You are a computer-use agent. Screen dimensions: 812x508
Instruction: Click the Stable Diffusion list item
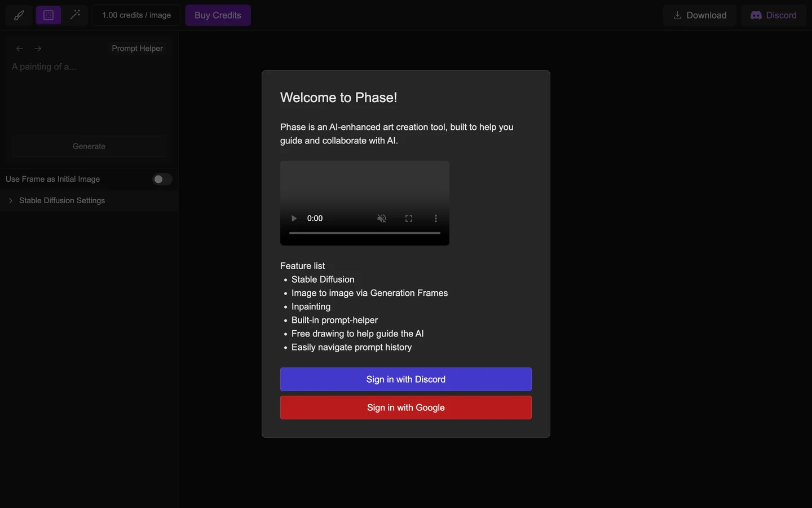[323, 279]
